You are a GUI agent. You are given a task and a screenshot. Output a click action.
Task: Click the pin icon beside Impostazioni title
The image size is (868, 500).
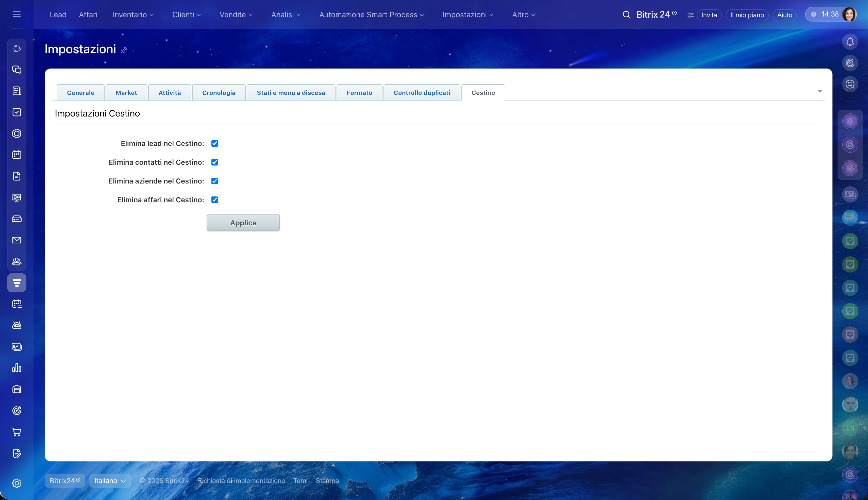[124, 50]
